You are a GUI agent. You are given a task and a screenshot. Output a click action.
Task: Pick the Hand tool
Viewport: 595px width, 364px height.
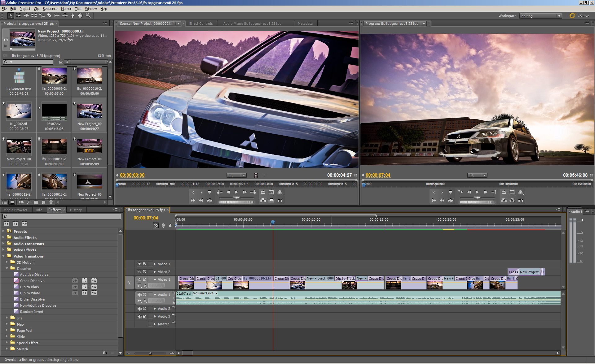pyautogui.click(x=80, y=15)
